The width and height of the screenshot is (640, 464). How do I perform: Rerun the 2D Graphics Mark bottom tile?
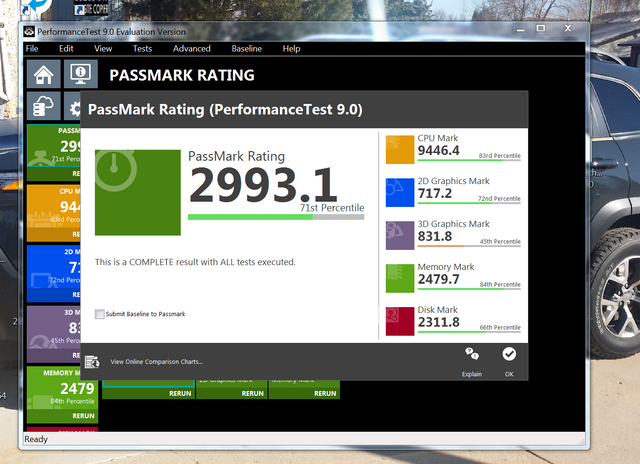[252, 393]
